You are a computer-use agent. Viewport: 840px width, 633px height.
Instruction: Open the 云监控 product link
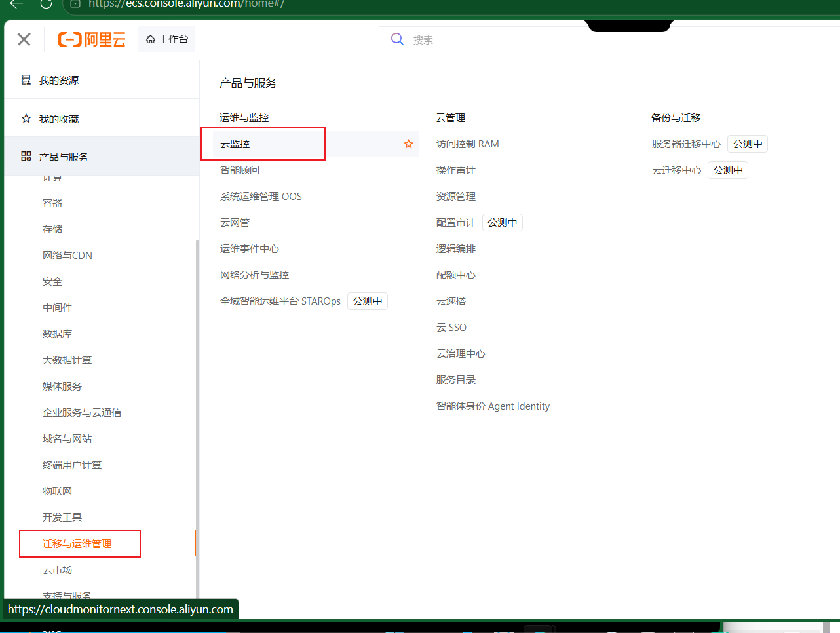coord(235,144)
